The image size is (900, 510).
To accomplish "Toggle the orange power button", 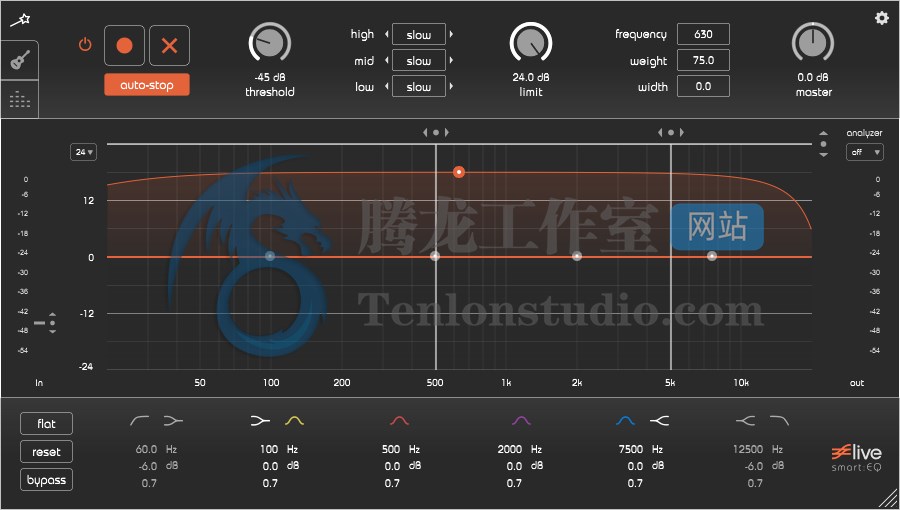I will (85, 44).
